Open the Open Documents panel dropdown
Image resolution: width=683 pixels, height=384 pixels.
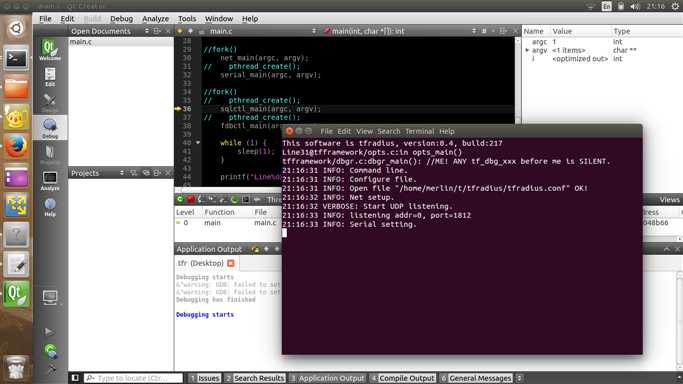pyautogui.click(x=147, y=31)
